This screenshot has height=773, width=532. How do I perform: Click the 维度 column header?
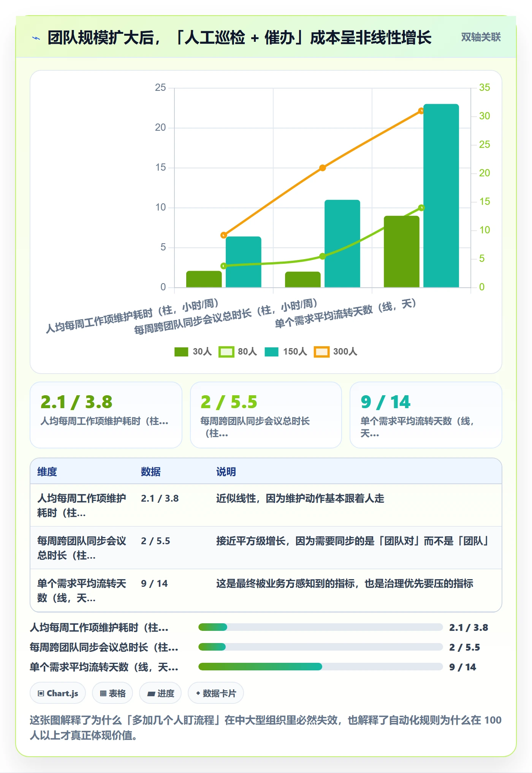click(47, 472)
